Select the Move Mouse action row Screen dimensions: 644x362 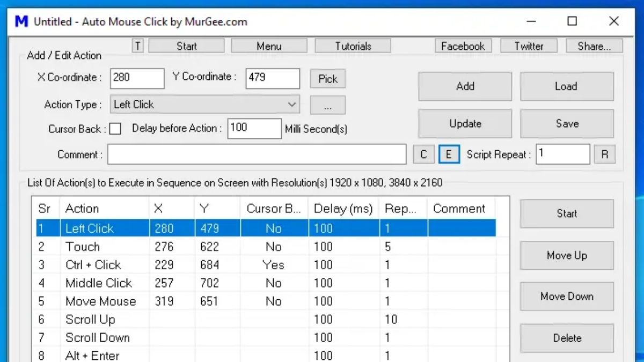(266, 301)
